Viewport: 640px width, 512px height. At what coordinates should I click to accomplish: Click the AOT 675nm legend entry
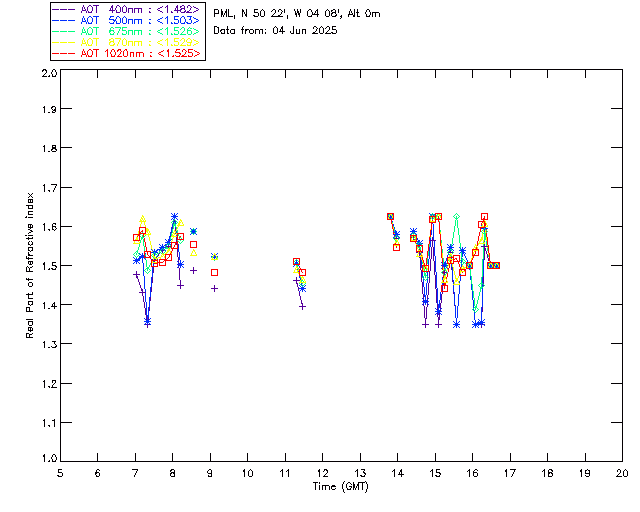pos(126,31)
